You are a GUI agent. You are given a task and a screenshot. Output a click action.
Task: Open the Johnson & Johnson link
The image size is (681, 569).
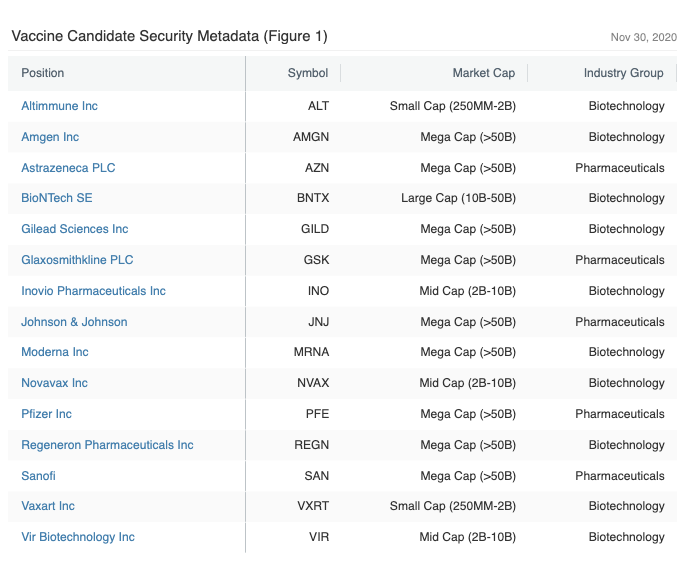coord(74,322)
